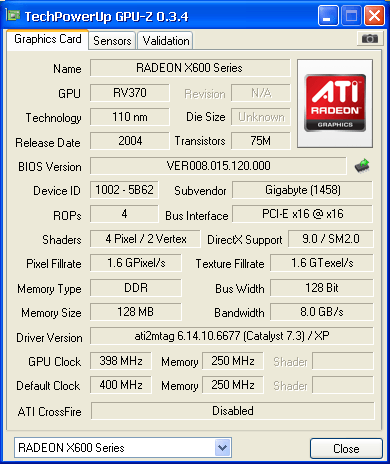Close the window with the red X

[x=374, y=16]
